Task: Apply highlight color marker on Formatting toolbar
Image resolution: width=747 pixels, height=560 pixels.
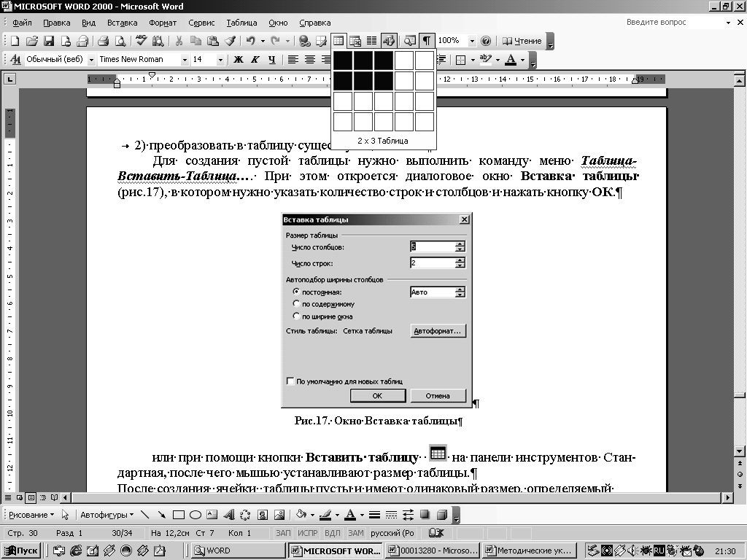Action: [485, 60]
